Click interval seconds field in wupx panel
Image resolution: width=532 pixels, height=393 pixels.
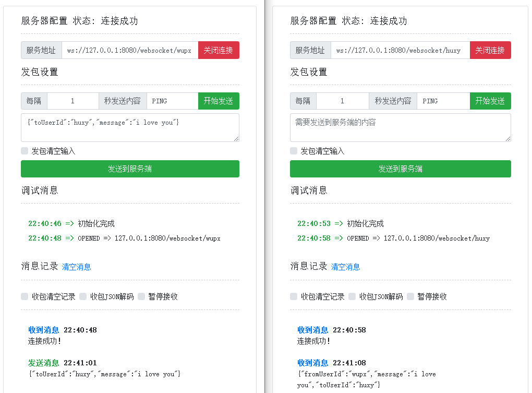click(x=73, y=101)
